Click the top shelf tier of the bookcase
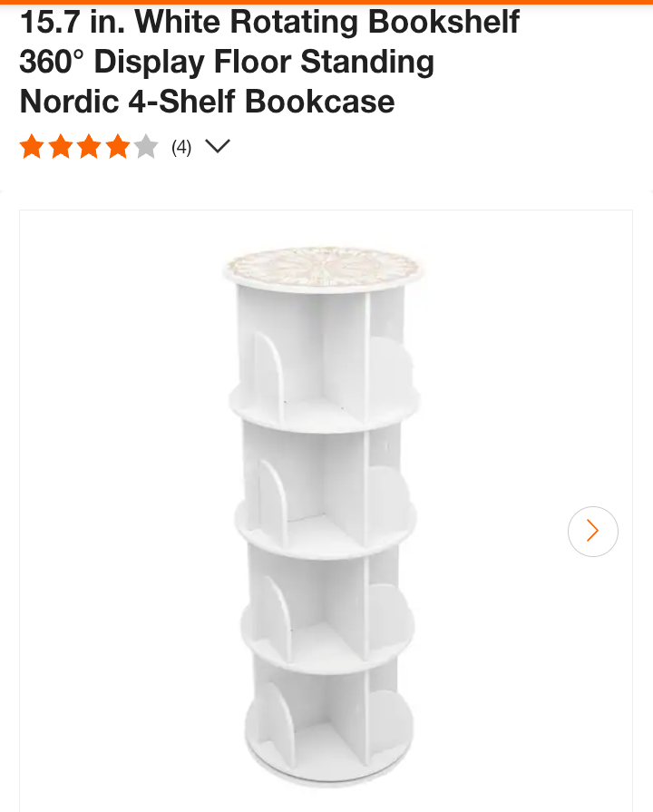653x812 pixels. pos(324,357)
